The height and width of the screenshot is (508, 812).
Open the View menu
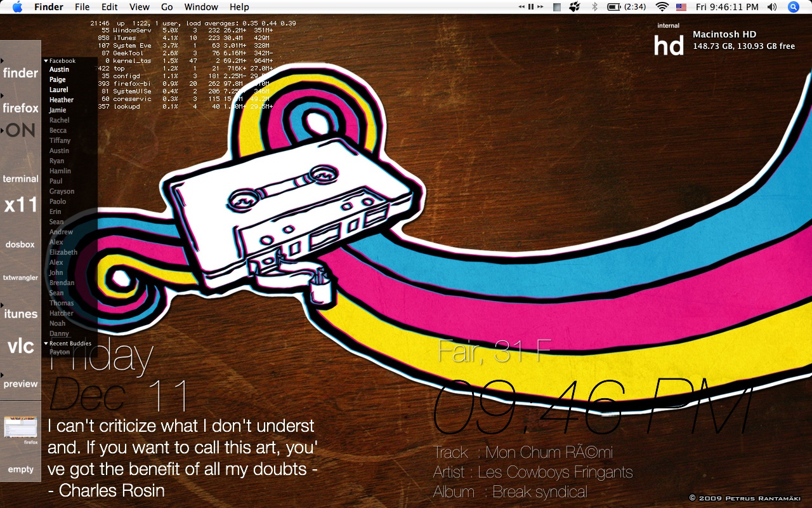pos(140,7)
